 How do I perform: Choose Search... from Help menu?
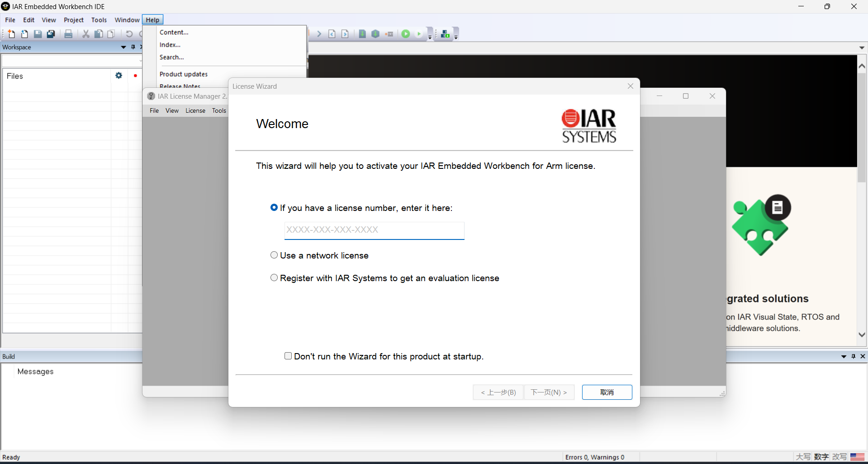tap(172, 57)
